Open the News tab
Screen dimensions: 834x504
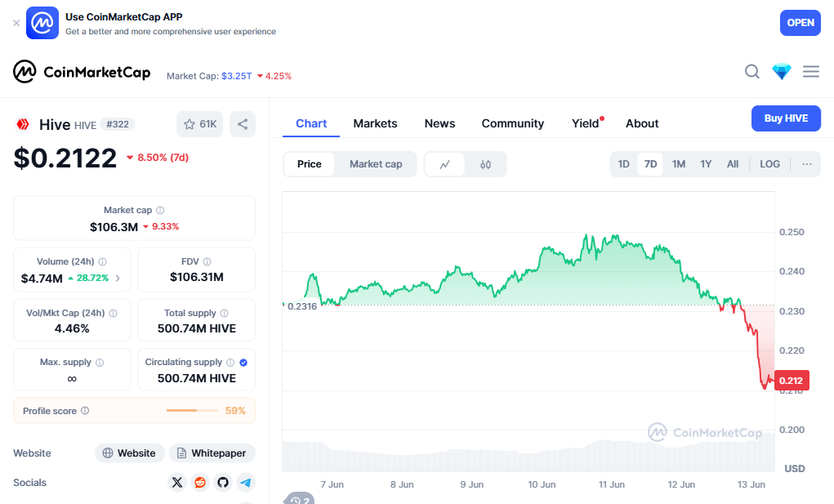click(439, 123)
